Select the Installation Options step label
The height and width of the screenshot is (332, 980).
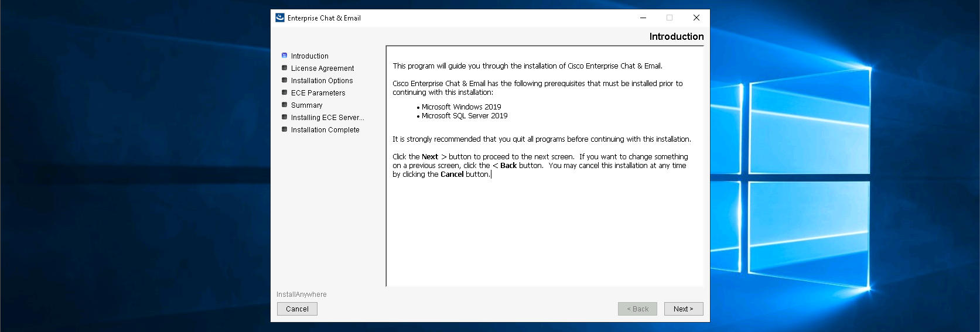coord(322,81)
